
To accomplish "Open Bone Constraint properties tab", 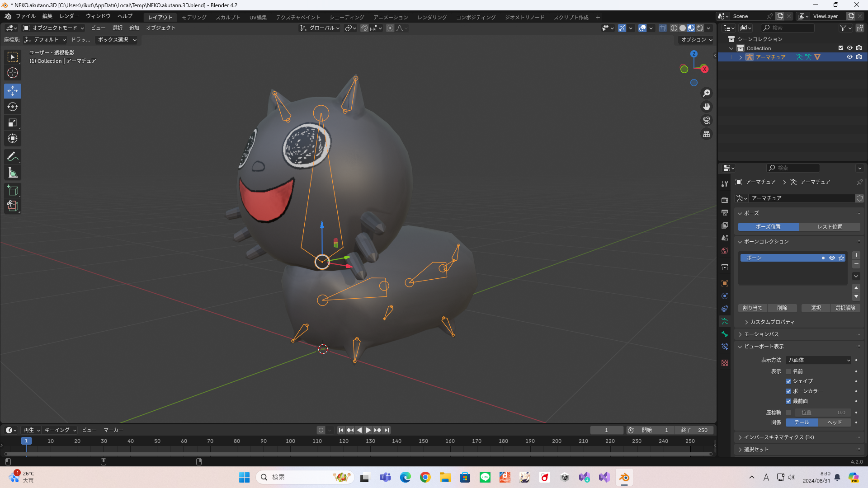I will 725,347.
